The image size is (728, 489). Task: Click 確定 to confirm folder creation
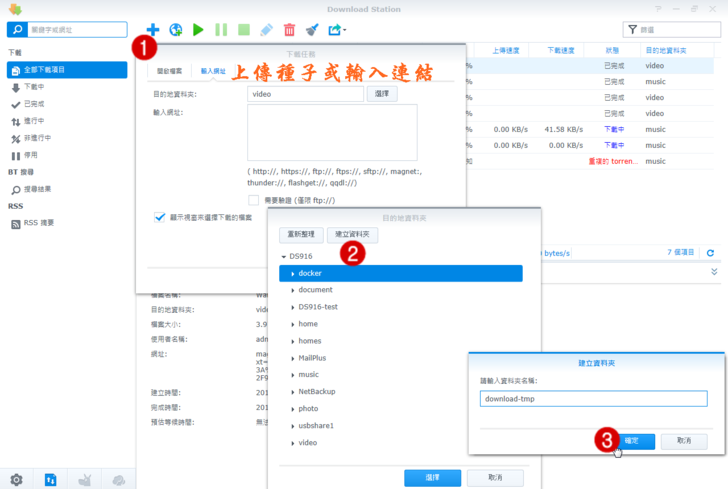click(631, 440)
